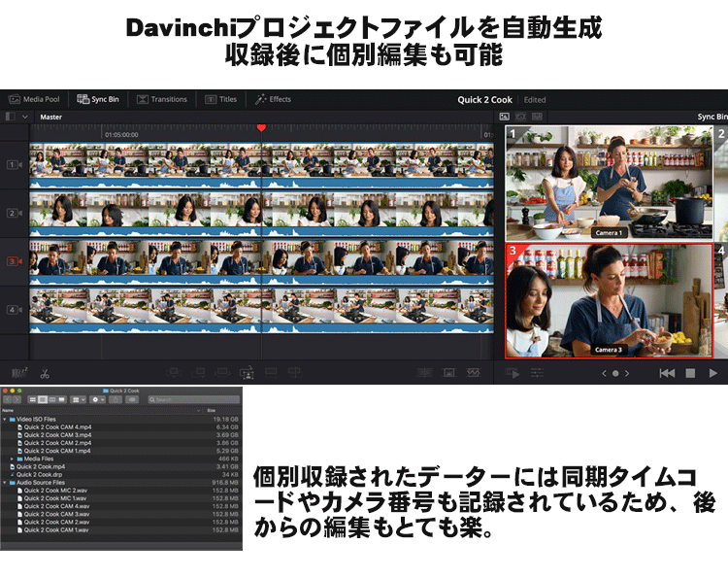Select the Camera 1 angle in Sync Bin
Image resolution: width=728 pixels, height=578 pixels.
coord(609,183)
